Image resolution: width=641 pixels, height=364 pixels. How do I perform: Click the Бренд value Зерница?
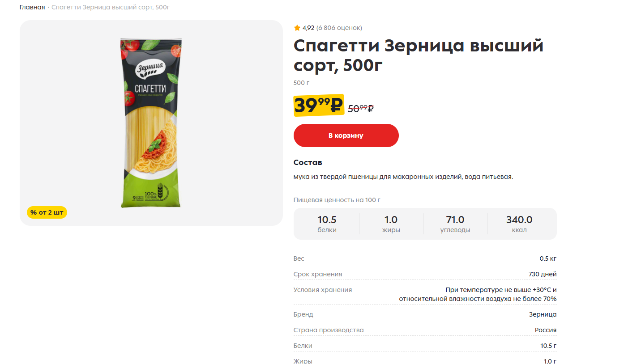coord(543,314)
